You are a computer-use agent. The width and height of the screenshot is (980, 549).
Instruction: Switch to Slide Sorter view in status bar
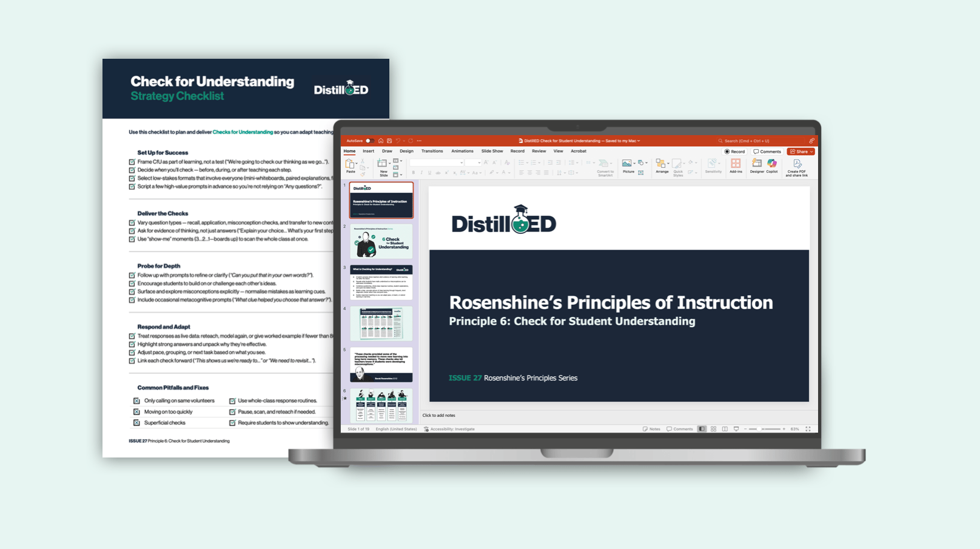(713, 429)
